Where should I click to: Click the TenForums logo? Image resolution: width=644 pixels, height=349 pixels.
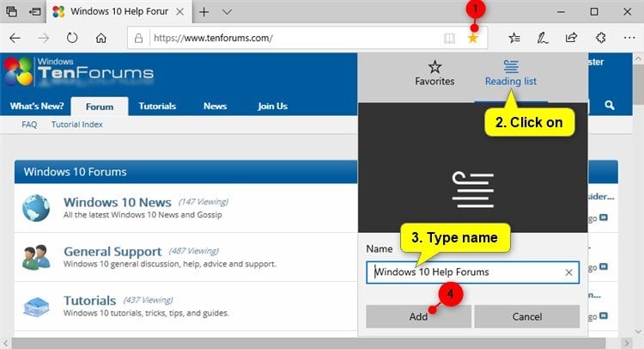(x=79, y=72)
